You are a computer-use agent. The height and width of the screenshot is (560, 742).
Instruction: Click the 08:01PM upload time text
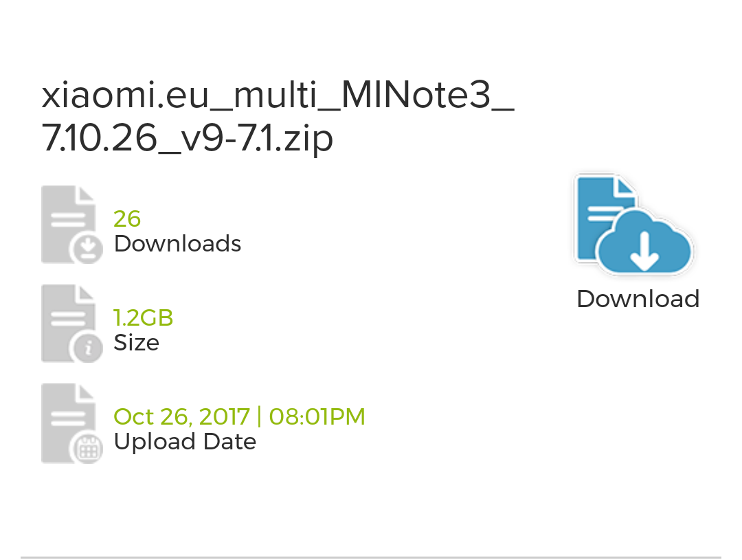pos(317,417)
